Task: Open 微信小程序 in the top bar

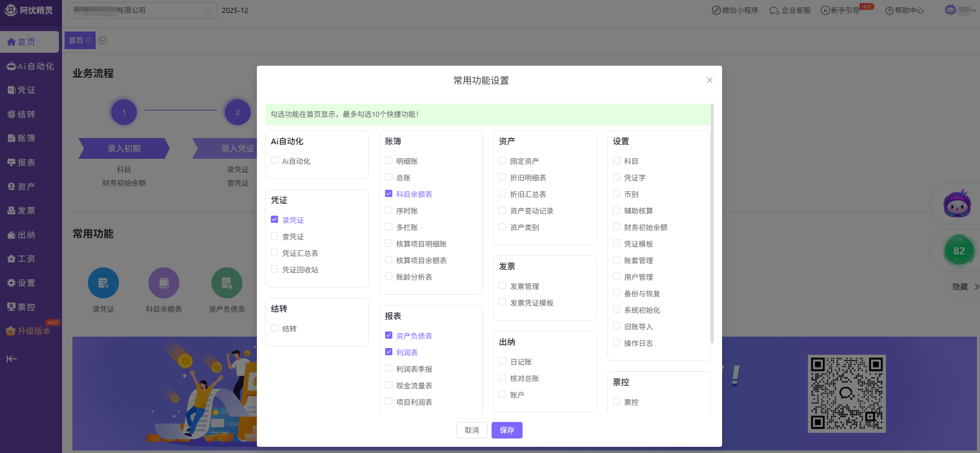Action: pos(734,10)
